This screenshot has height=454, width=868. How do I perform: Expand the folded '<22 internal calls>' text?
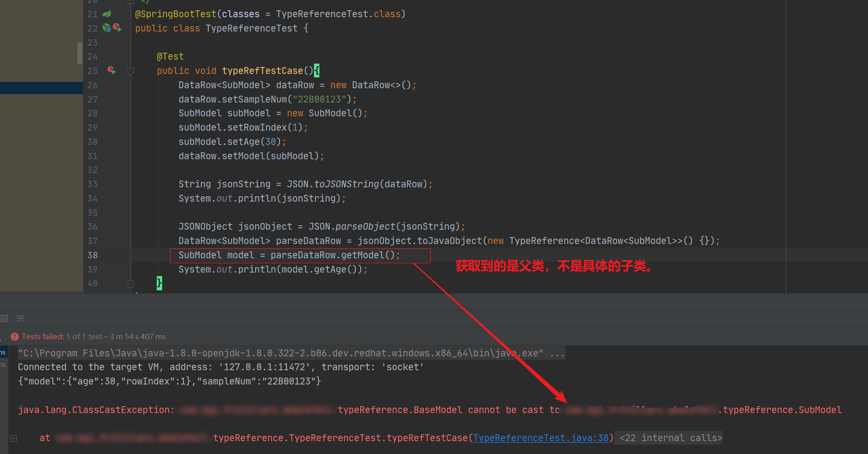tap(670, 438)
